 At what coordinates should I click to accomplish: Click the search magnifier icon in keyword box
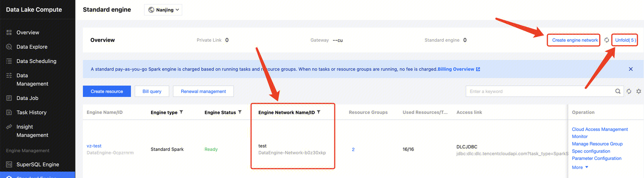pyautogui.click(x=618, y=91)
